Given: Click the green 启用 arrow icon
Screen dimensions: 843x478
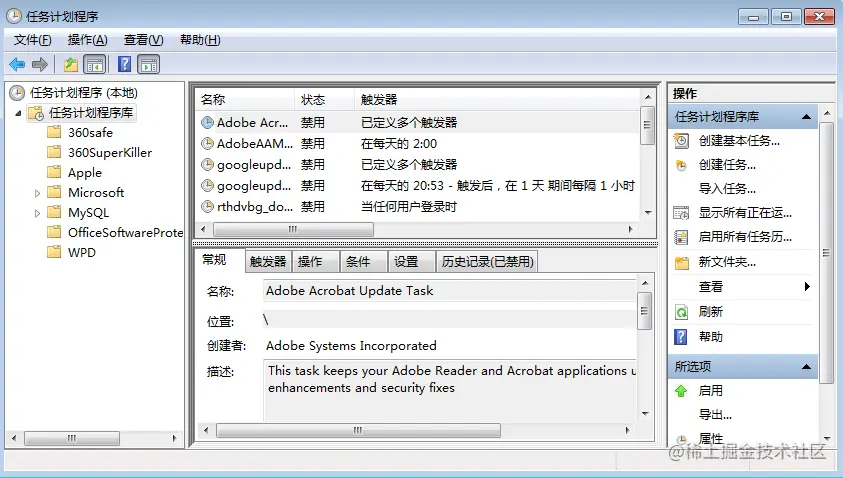Looking at the screenshot, I should pos(681,391).
